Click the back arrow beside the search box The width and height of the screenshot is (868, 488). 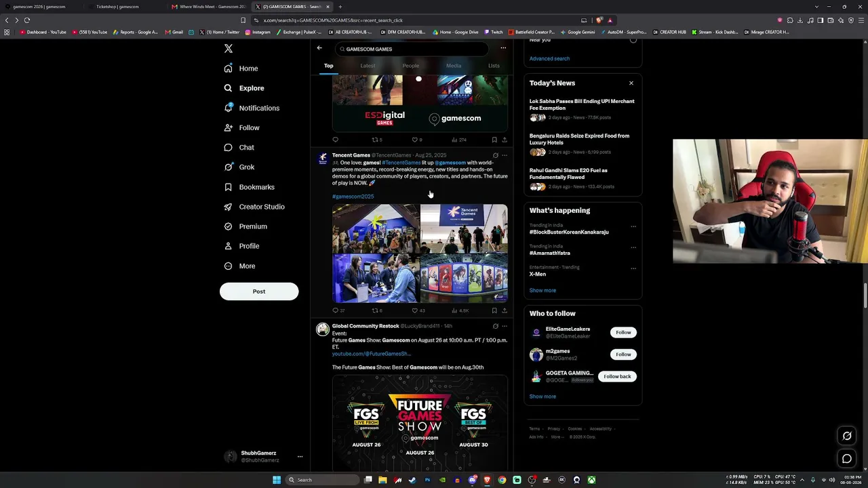pyautogui.click(x=319, y=48)
